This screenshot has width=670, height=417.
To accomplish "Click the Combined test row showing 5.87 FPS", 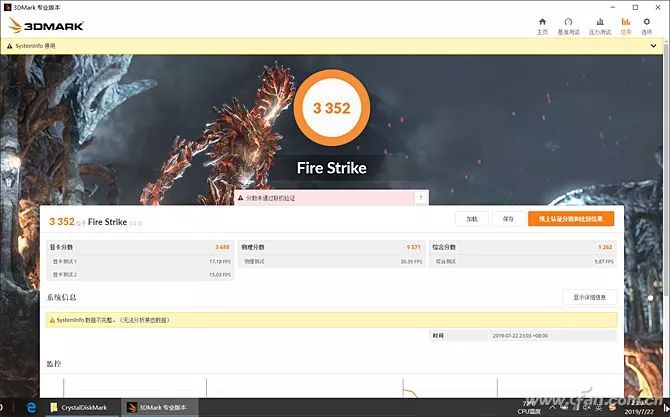I will point(523,261).
